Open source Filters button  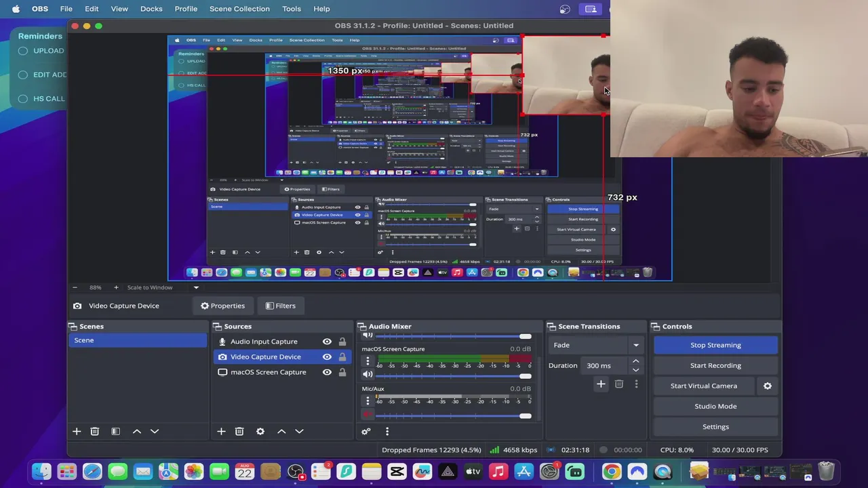point(280,306)
